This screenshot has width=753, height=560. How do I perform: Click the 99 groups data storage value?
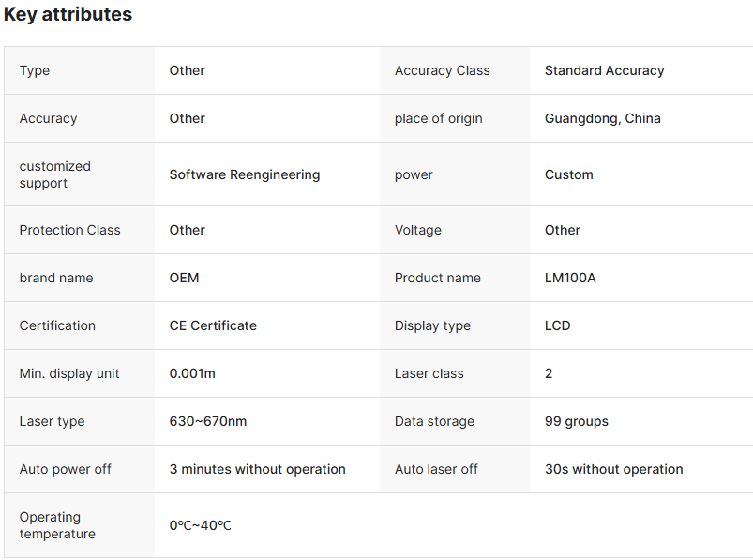pyautogui.click(x=576, y=421)
